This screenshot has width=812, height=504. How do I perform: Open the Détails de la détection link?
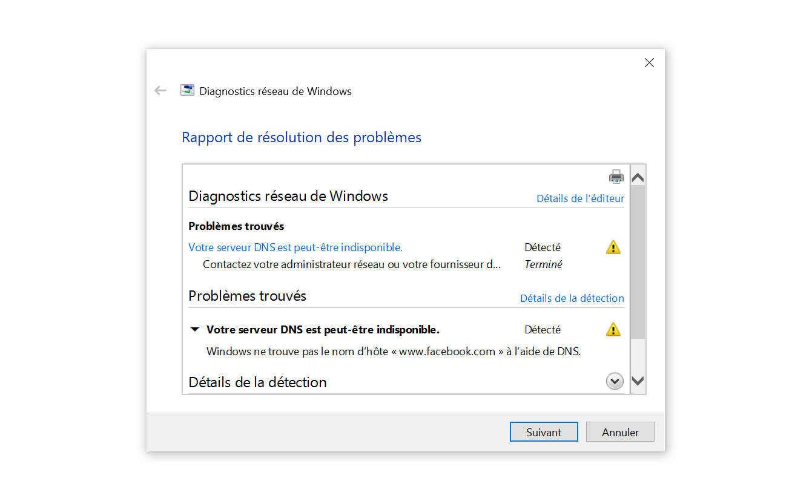(572, 298)
